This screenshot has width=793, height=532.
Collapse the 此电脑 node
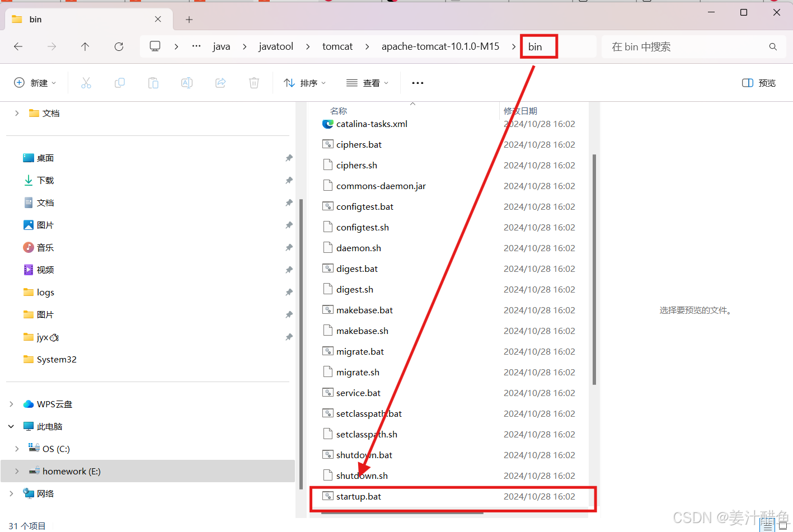pos(11,426)
